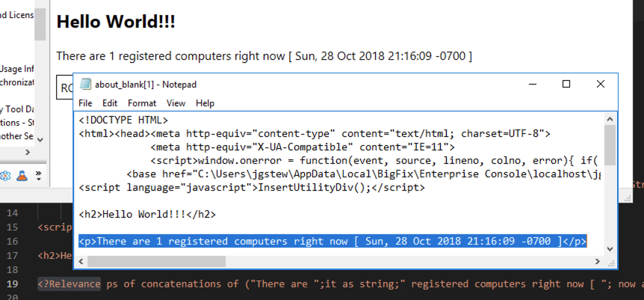Click the orange flask domain icon
644x300 pixels.
coord(22,176)
